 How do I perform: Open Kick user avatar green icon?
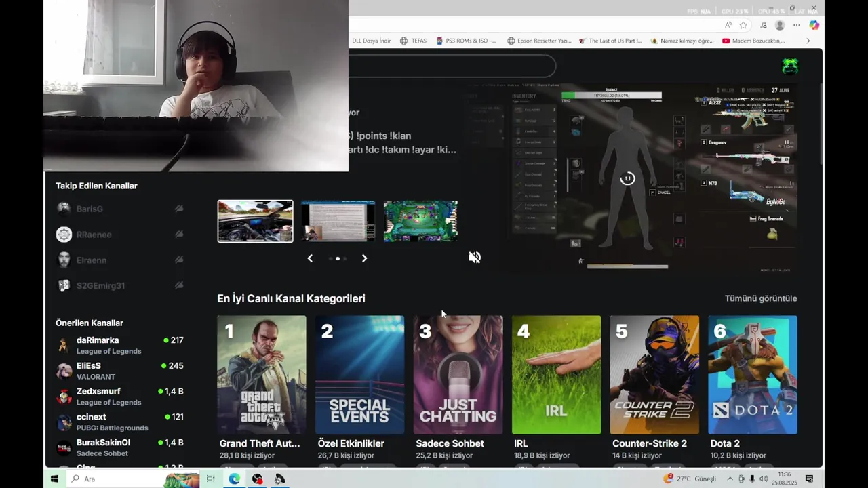point(790,66)
